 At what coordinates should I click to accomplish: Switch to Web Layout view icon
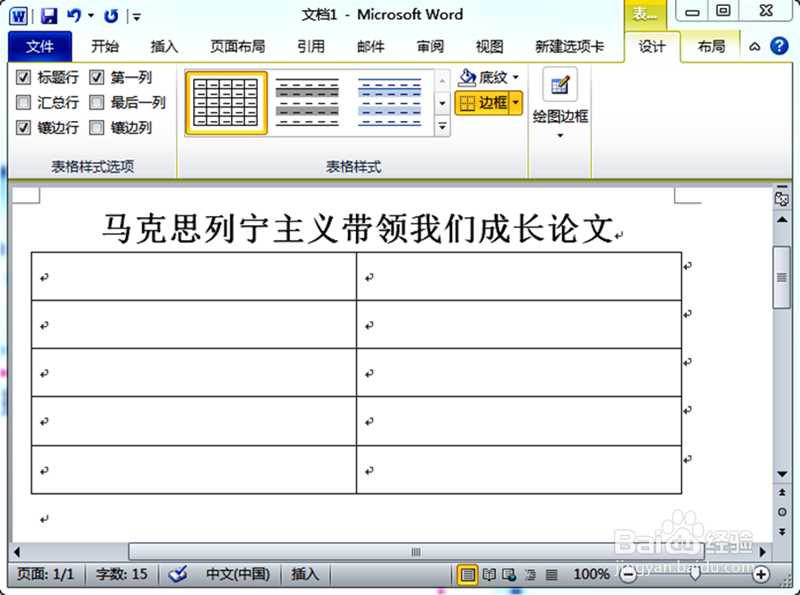click(511, 574)
